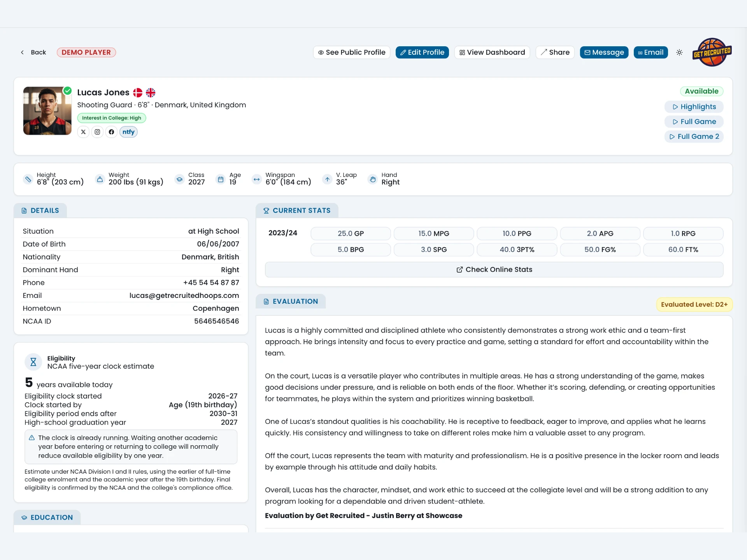The image size is (747, 560).
Task: Click Lucas Jones profile photo
Action: tap(47, 111)
